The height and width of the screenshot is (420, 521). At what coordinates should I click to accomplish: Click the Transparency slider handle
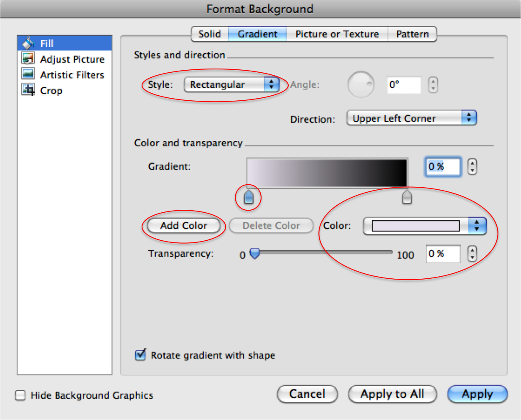click(254, 254)
